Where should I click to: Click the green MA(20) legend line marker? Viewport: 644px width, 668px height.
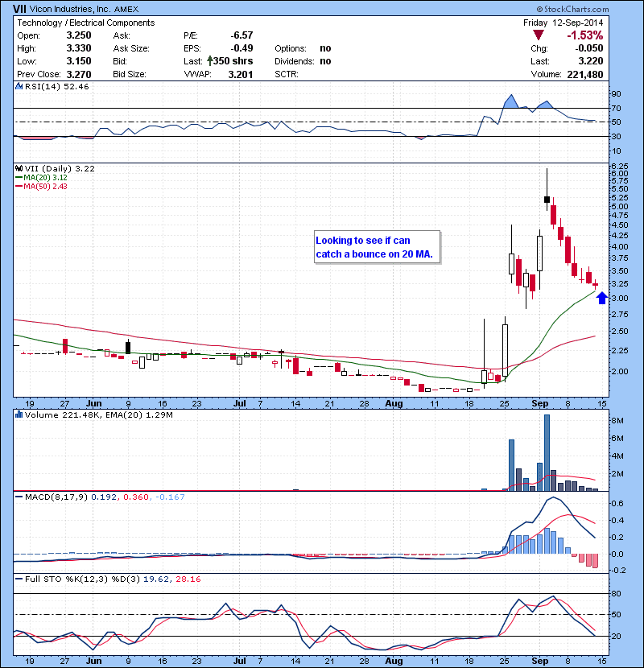(x=19, y=178)
